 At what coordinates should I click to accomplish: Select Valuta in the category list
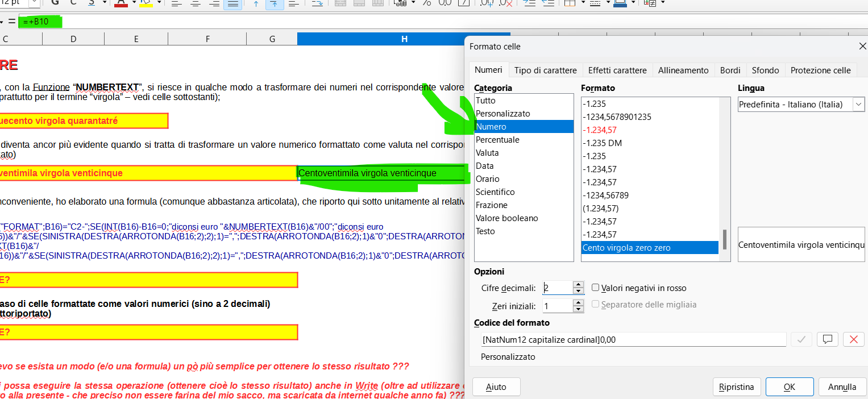[x=487, y=153]
